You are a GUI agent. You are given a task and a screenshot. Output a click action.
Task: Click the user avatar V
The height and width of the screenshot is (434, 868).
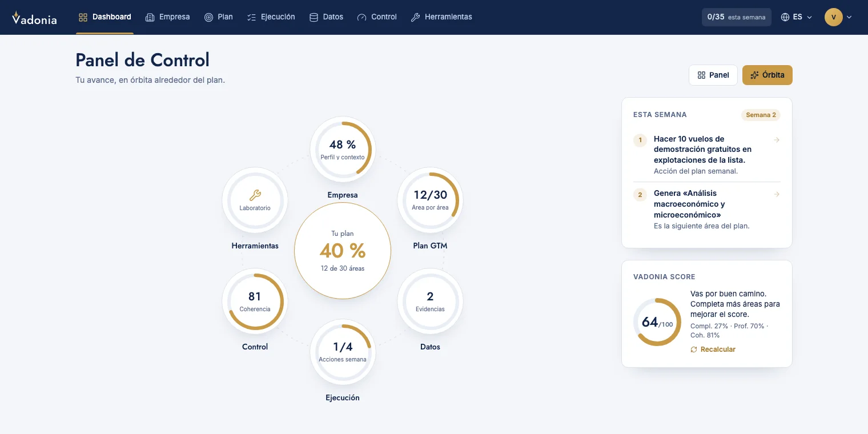click(x=833, y=17)
